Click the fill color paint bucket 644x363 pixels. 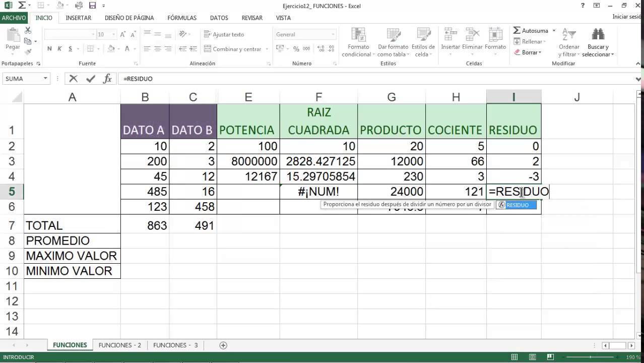click(x=111, y=49)
